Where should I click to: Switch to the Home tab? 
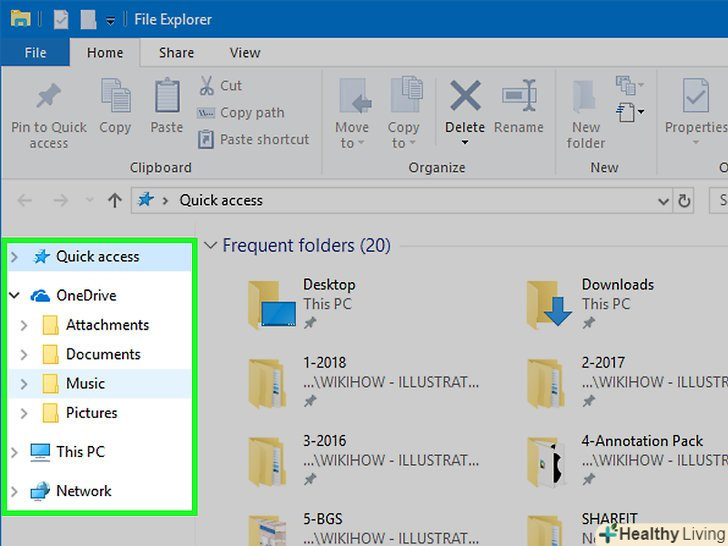105,52
